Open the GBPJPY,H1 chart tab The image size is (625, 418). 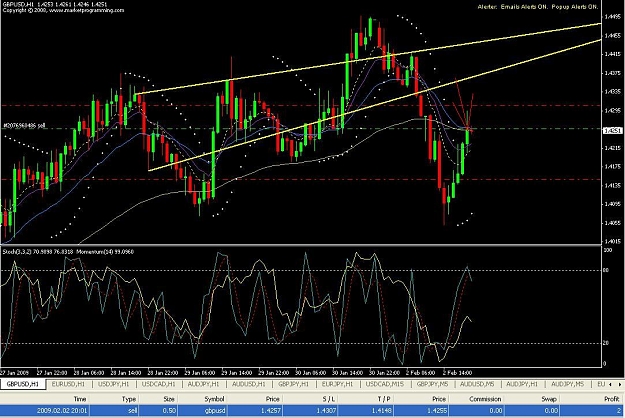pyautogui.click(x=293, y=384)
